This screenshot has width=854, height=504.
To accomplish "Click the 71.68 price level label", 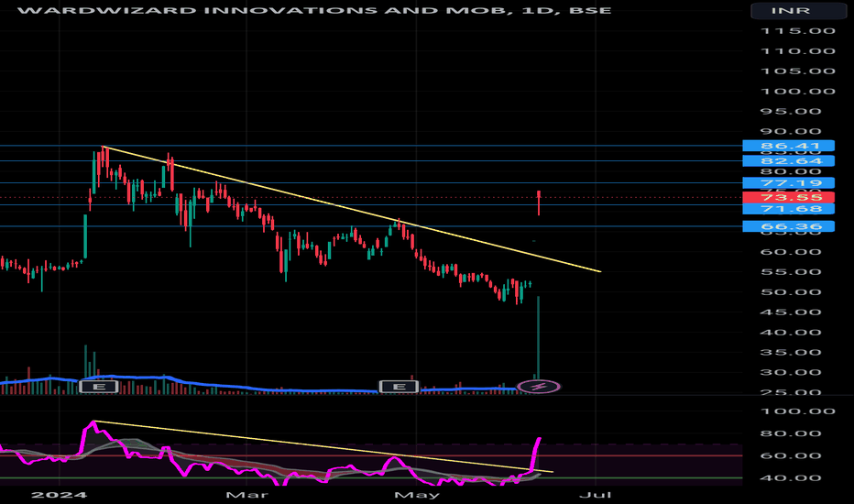I will [788, 209].
